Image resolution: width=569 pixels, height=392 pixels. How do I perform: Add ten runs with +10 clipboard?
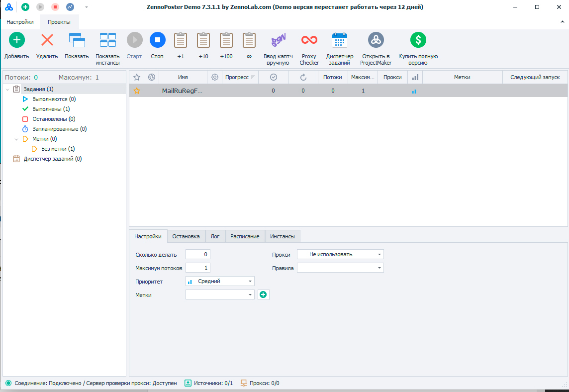coord(203,40)
